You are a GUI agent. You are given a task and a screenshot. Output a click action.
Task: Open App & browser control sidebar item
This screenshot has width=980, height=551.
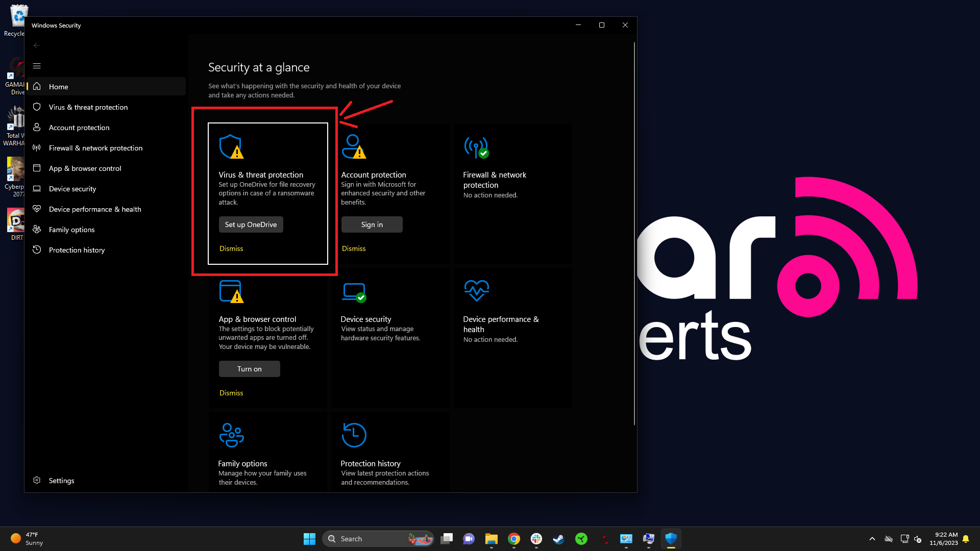click(x=106, y=168)
